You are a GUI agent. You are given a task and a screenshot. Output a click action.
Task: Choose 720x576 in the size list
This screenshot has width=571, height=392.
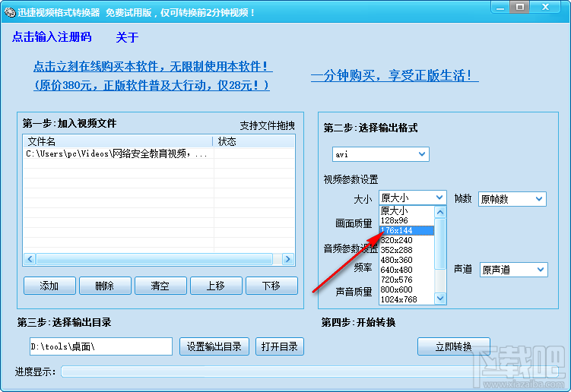tap(407, 280)
